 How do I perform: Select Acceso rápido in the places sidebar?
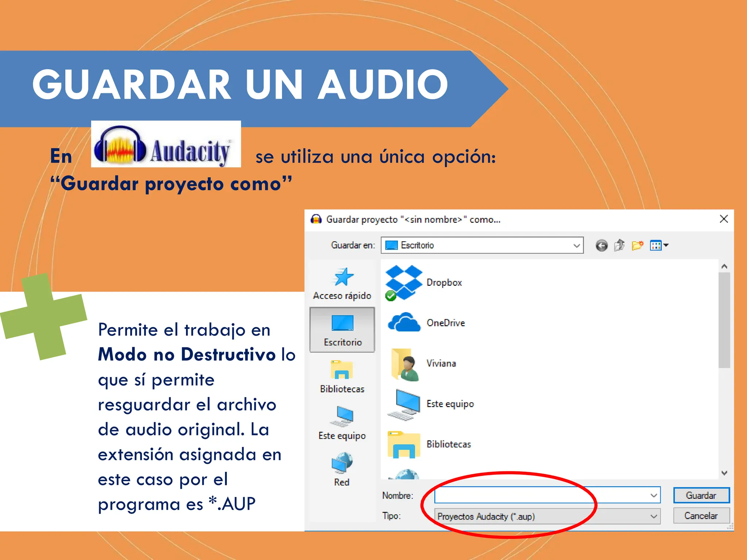pyautogui.click(x=342, y=283)
